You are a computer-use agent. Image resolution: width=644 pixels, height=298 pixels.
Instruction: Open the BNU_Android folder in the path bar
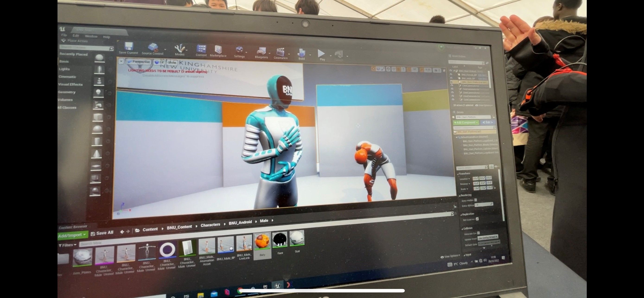pos(240,222)
